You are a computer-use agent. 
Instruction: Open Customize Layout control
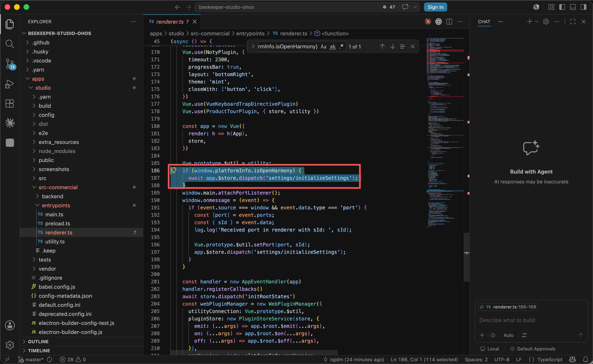click(551, 7)
